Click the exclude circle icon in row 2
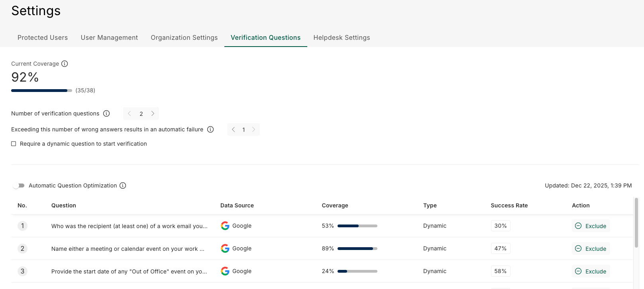The width and height of the screenshot is (644, 289). click(x=578, y=248)
